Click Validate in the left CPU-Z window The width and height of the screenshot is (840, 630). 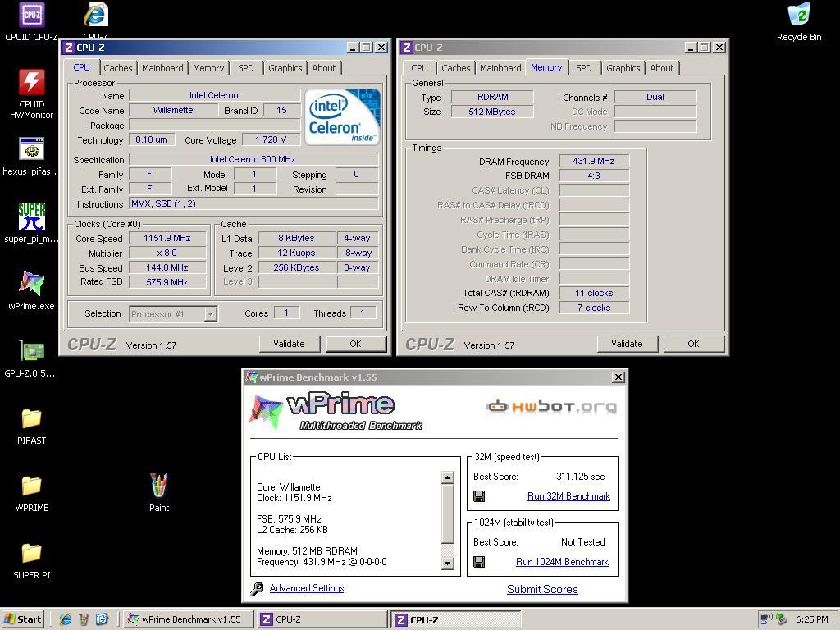[x=290, y=344]
